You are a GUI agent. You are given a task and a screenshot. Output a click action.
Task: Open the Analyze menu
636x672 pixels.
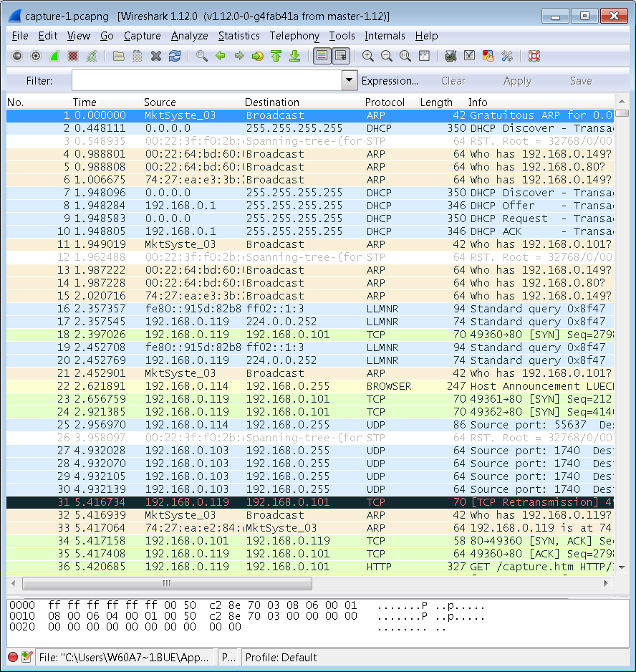click(189, 36)
